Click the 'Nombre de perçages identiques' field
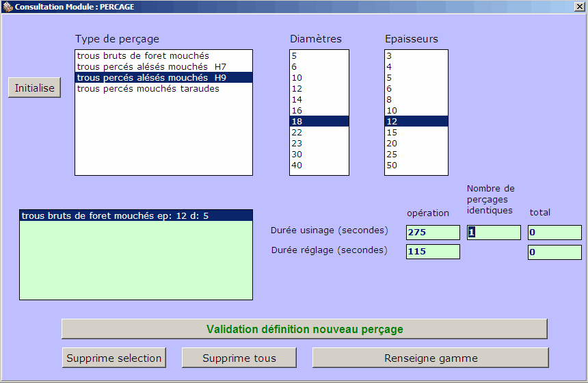This screenshot has width=588, height=383. coord(494,233)
